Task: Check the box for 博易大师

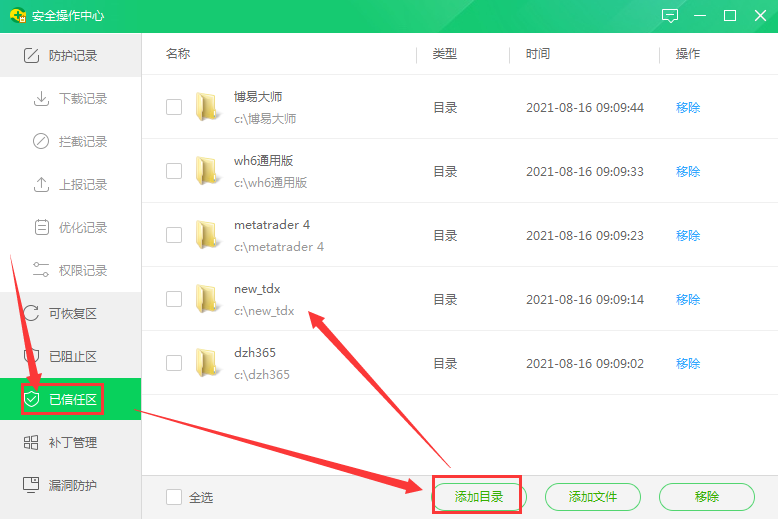Action: click(x=174, y=107)
